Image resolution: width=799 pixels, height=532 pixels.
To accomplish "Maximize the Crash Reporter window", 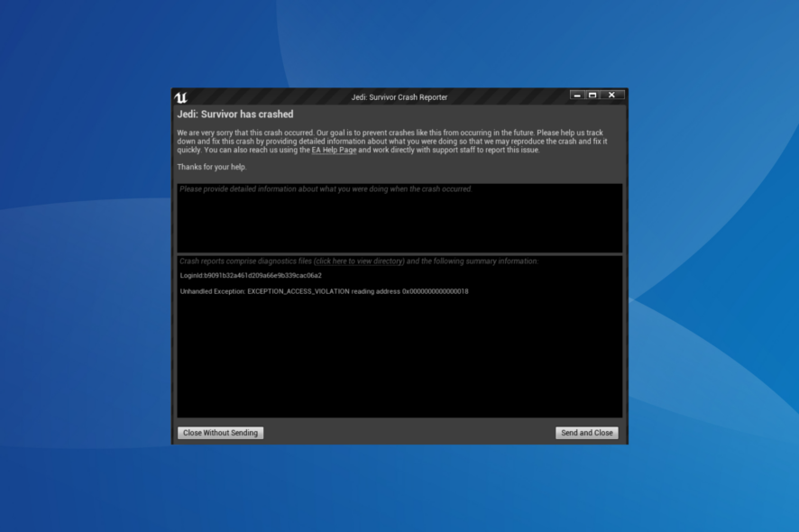I will (x=592, y=95).
